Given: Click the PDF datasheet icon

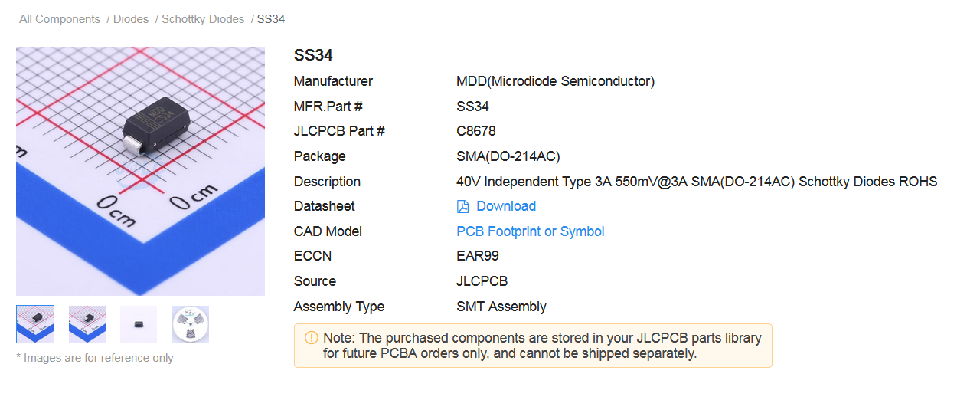Looking at the screenshot, I should [x=462, y=206].
